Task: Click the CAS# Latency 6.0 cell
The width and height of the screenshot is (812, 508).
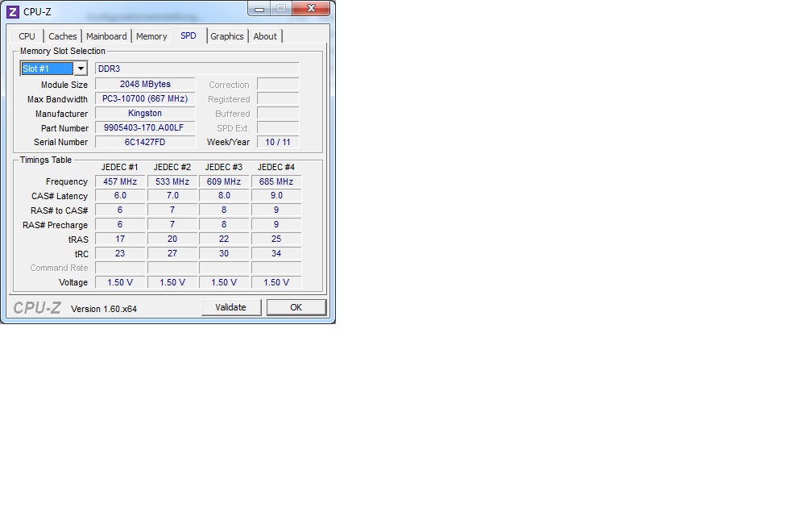Action: (120, 195)
